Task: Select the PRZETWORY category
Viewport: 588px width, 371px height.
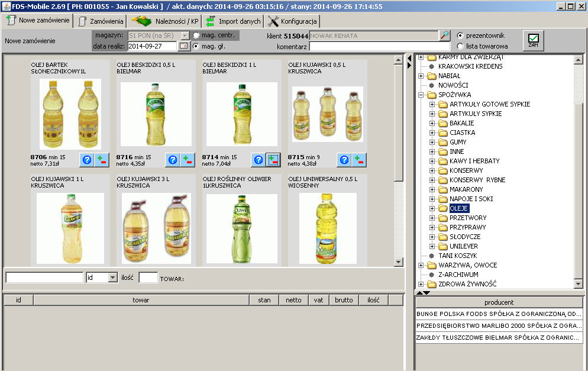Action: click(468, 218)
